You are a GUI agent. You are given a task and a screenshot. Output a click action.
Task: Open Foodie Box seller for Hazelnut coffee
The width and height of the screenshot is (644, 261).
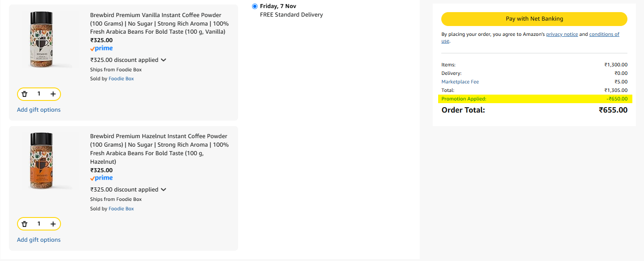point(121,209)
